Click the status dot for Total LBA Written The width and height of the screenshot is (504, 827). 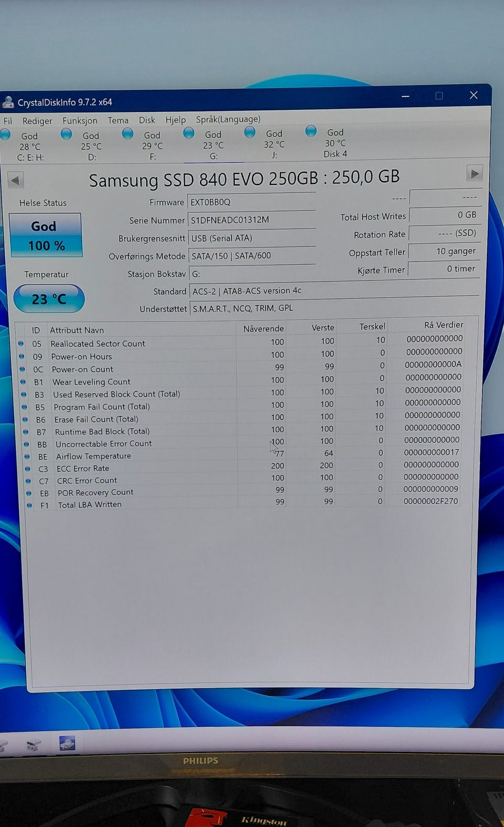(29, 505)
